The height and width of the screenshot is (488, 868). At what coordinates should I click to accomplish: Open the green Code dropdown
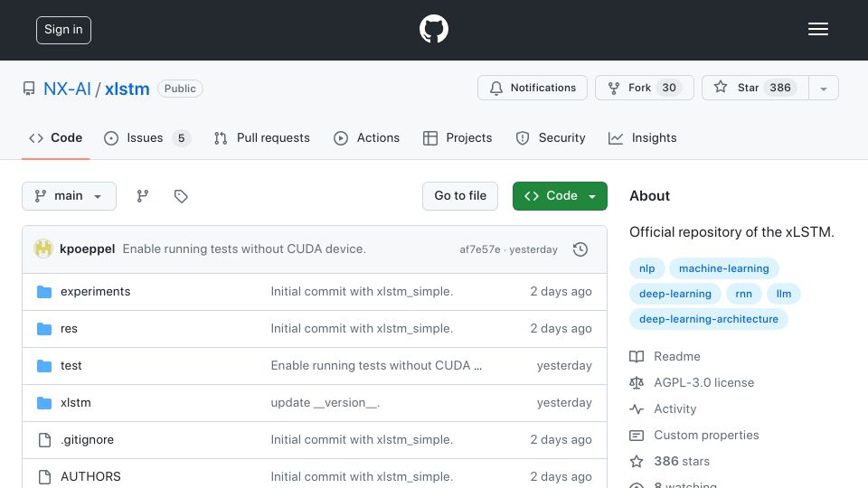(x=560, y=196)
